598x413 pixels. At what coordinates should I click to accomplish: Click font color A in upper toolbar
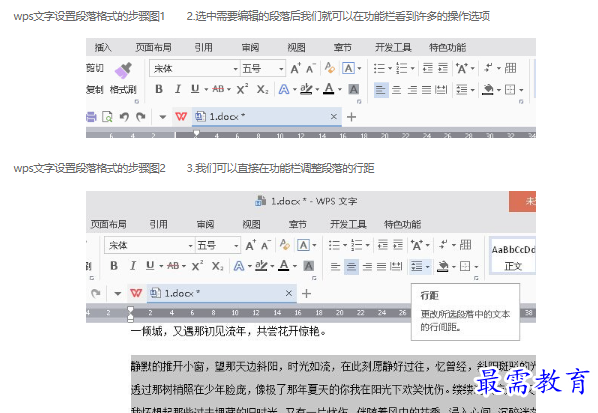point(329,89)
